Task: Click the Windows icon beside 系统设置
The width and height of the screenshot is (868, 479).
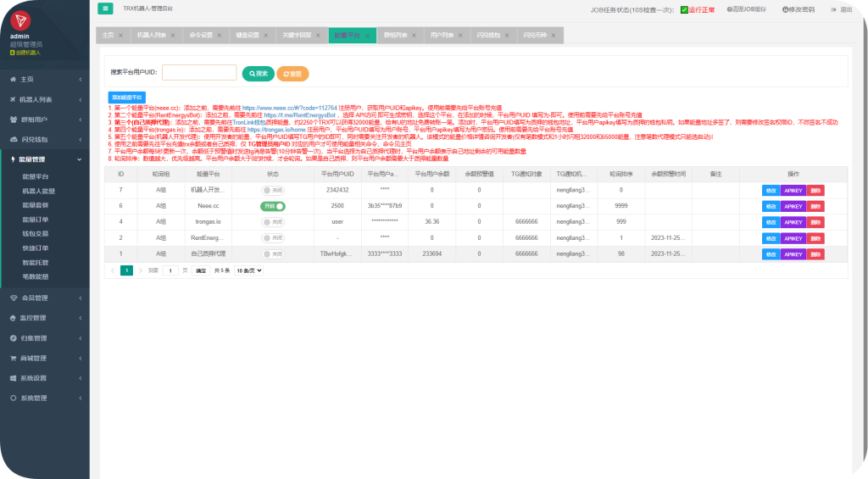Action: (14, 378)
